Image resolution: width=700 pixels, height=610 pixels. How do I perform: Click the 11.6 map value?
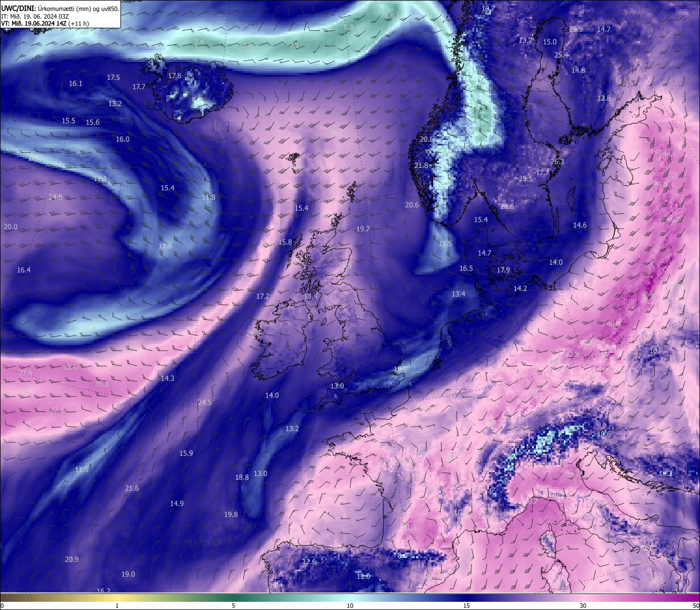pyautogui.click(x=165, y=247)
